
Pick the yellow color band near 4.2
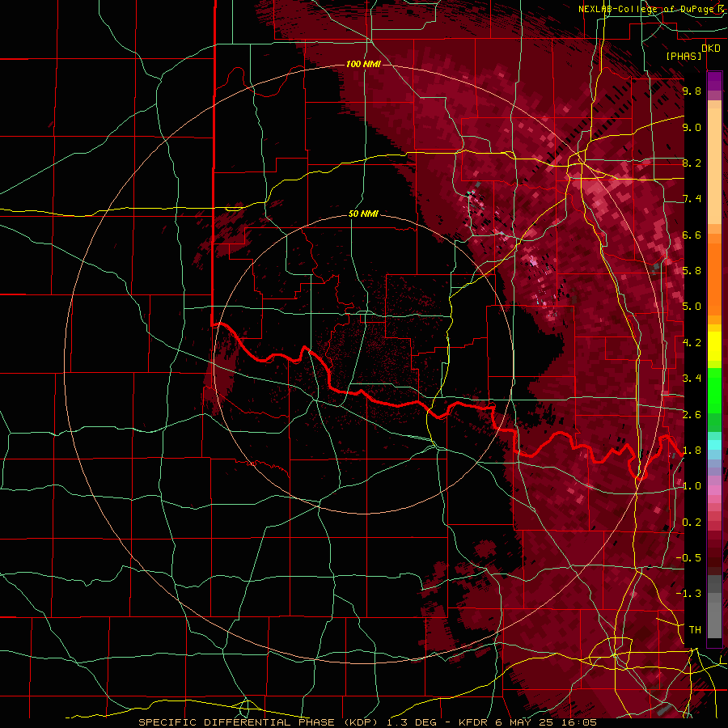click(714, 346)
